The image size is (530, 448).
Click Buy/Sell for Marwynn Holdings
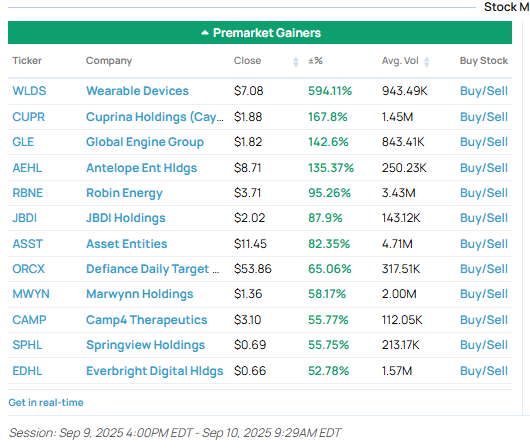(x=484, y=294)
